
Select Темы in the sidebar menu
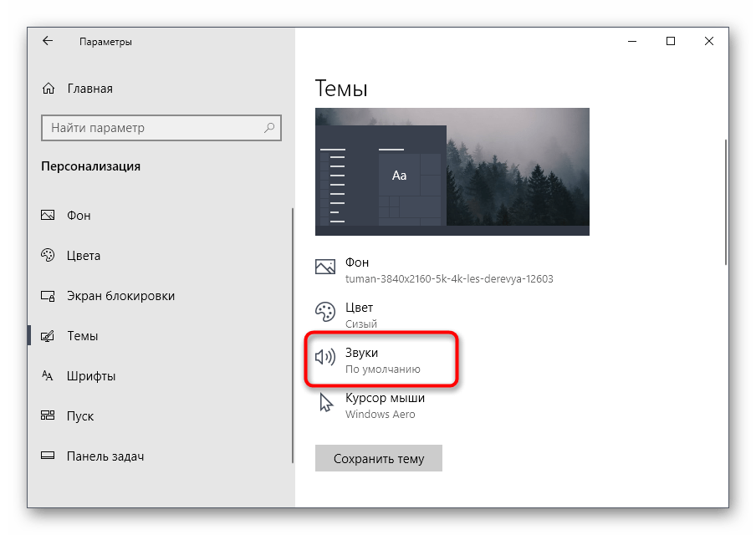tap(82, 336)
